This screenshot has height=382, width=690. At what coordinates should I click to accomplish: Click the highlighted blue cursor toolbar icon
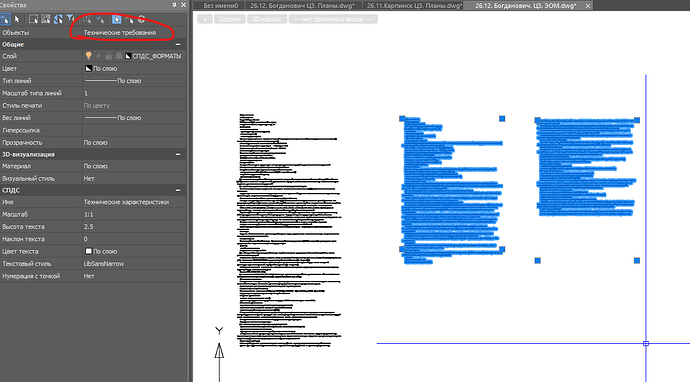point(116,19)
